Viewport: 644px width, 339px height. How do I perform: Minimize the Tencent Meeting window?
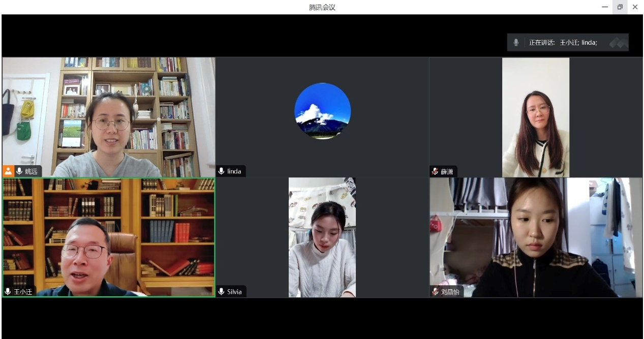click(x=605, y=7)
